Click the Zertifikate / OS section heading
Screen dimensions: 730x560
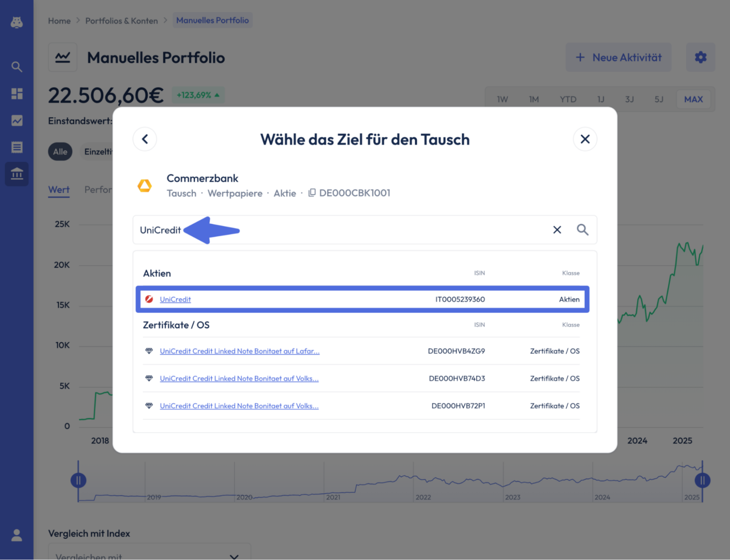pos(176,325)
